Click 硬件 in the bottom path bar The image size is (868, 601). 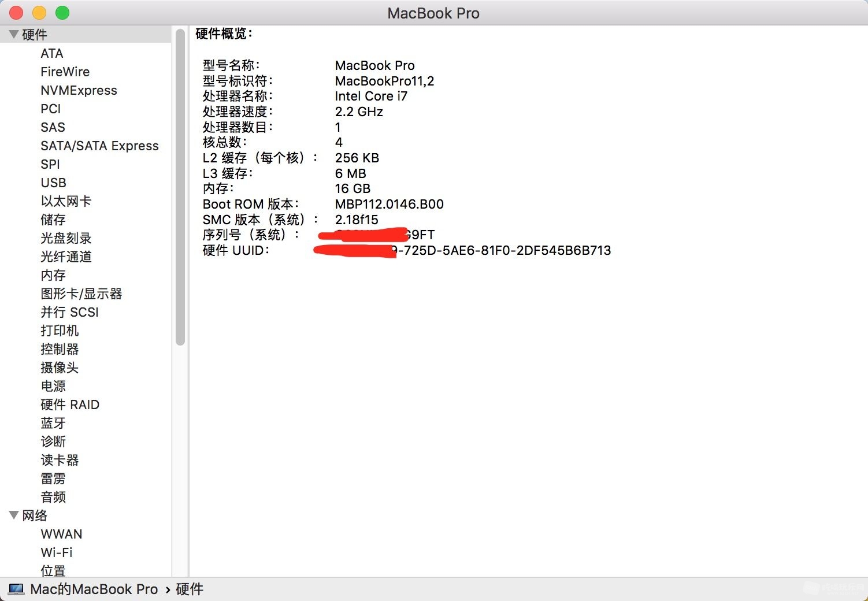(x=190, y=589)
